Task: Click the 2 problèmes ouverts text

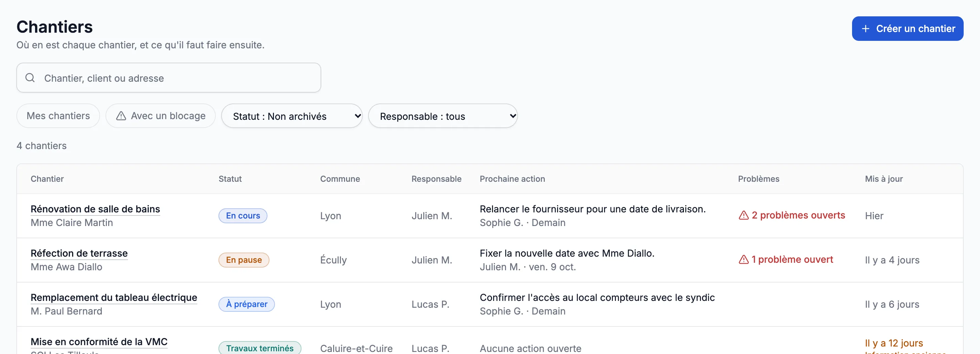Action: tap(798, 215)
